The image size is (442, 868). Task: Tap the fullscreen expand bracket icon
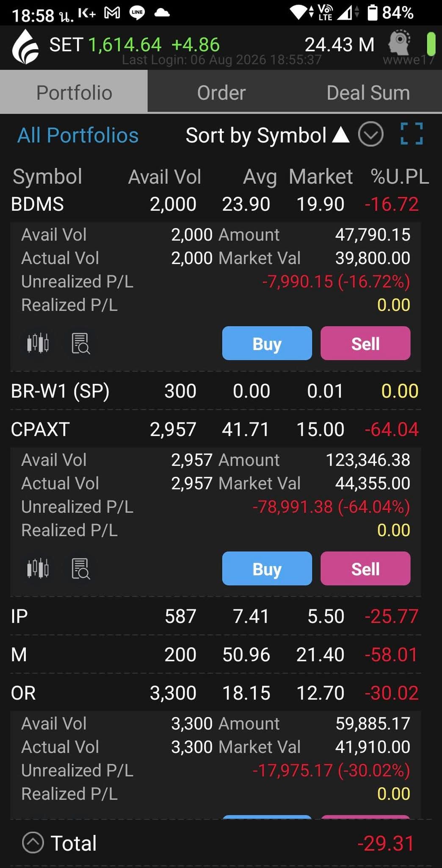click(x=412, y=134)
